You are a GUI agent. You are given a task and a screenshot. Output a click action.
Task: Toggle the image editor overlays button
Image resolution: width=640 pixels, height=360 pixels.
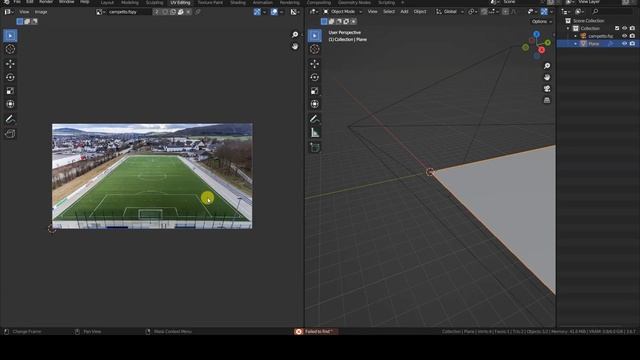(x=274, y=12)
